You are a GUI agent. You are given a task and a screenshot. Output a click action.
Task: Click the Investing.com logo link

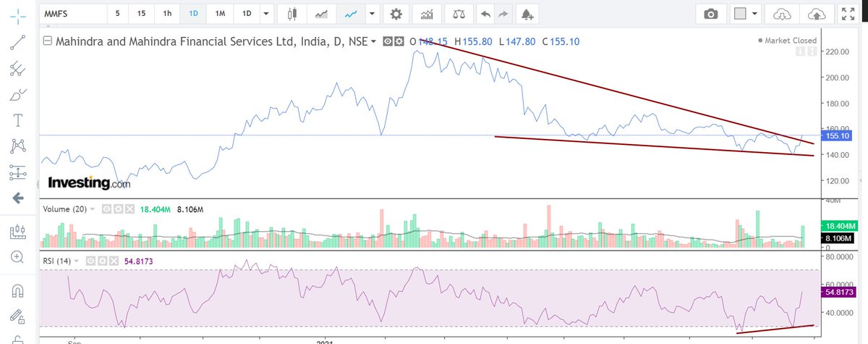click(x=89, y=183)
